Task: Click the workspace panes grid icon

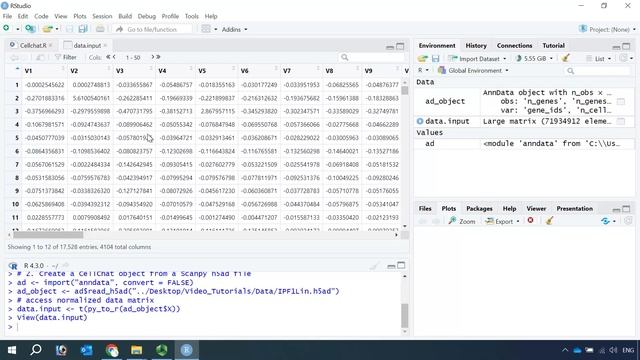Action: coord(206,29)
